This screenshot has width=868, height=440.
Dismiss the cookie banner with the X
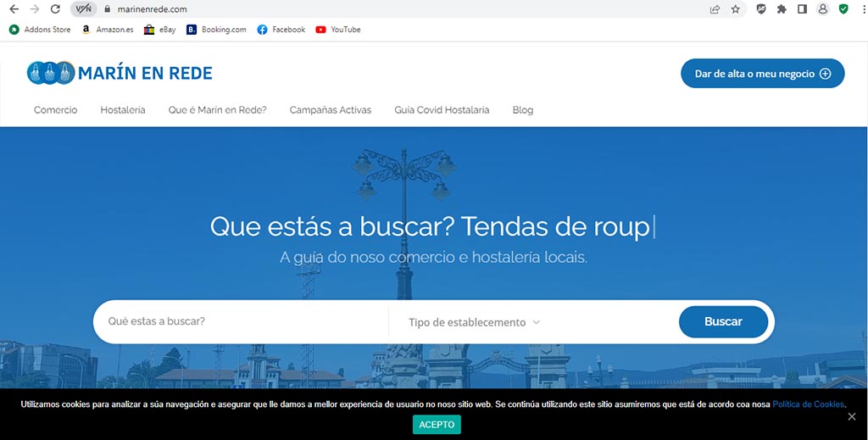click(852, 416)
